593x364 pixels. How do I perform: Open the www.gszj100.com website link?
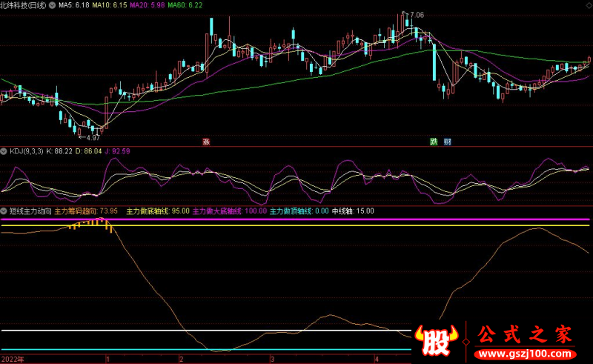pyautogui.click(x=525, y=355)
